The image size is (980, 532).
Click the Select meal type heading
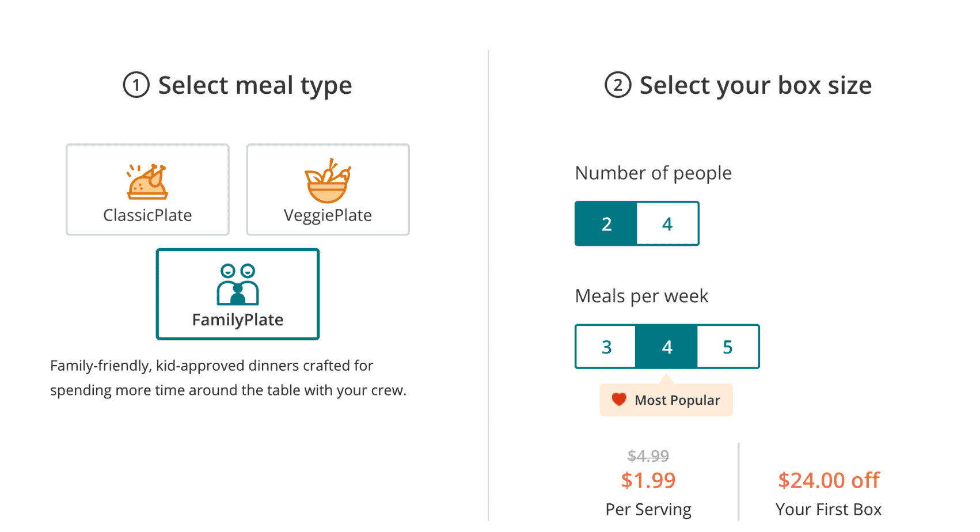[x=255, y=86]
